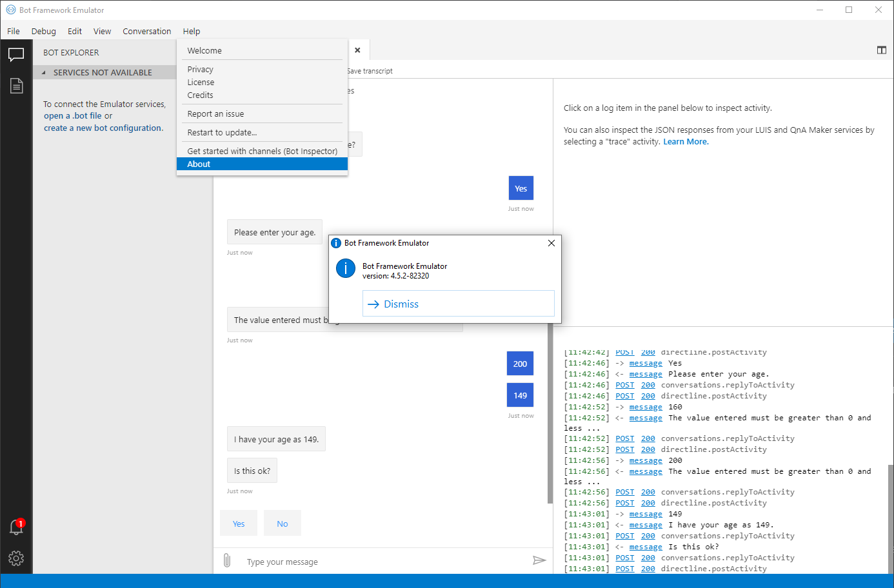Click message link 'I have your age' log

[x=646, y=525]
